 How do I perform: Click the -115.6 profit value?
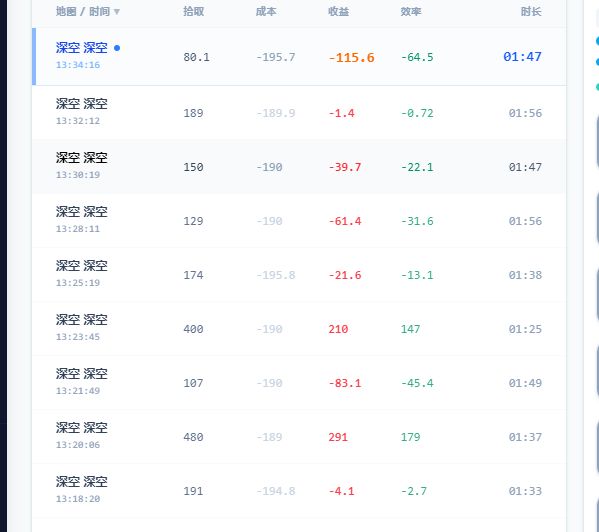[x=351, y=57]
